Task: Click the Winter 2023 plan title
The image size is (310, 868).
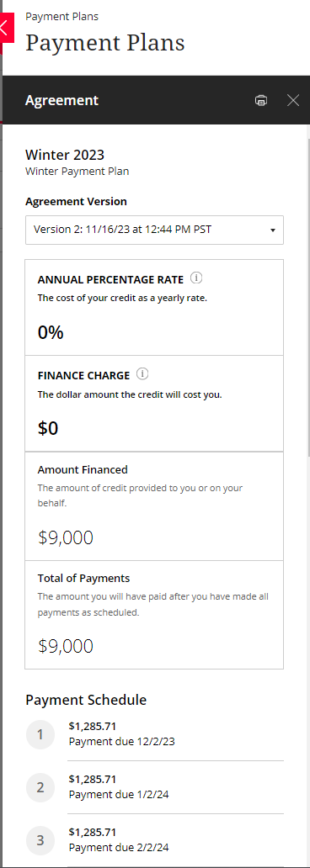Action: [65, 155]
